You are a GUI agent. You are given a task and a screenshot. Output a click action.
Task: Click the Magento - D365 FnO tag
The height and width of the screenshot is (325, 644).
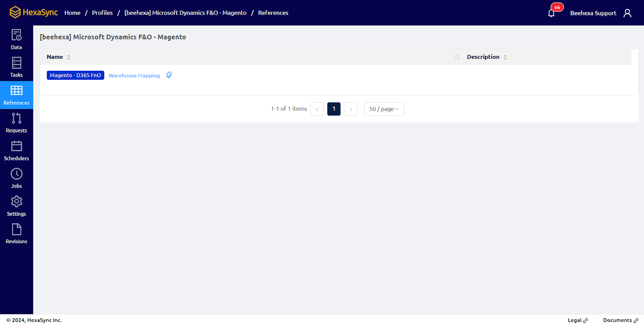point(75,75)
